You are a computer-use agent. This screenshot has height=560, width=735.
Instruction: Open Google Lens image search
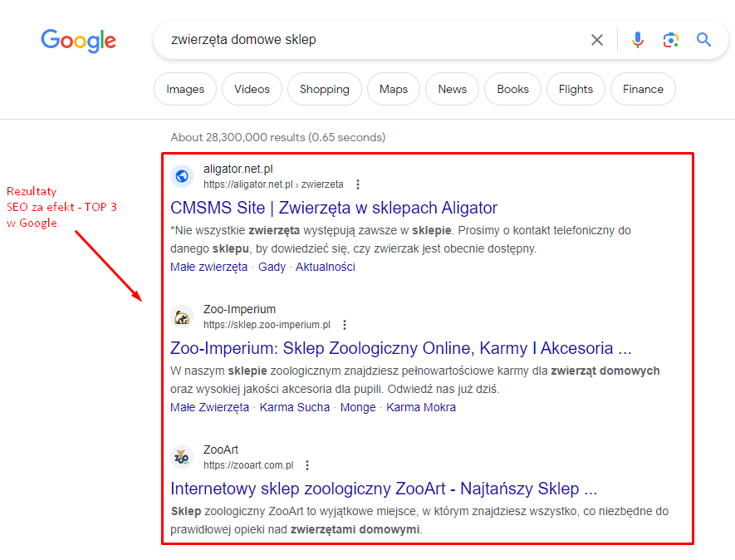tap(671, 40)
